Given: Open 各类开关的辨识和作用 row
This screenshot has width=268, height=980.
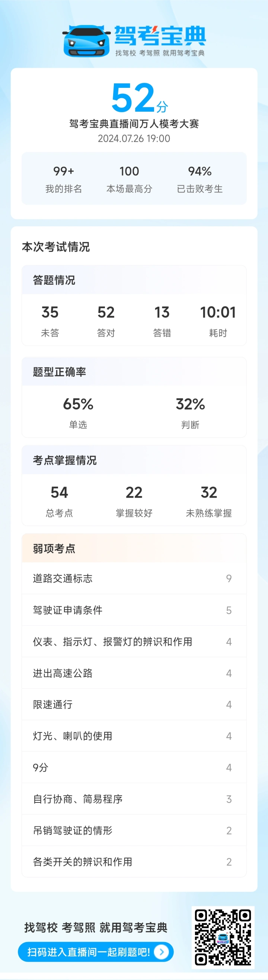Looking at the screenshot, I should (134, 862).
